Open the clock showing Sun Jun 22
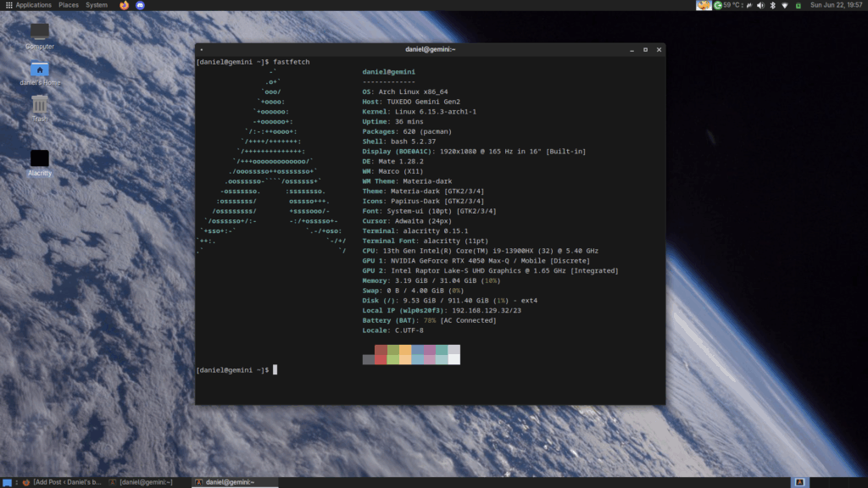This screenshot has height=488, width=868. coord(836,5)
